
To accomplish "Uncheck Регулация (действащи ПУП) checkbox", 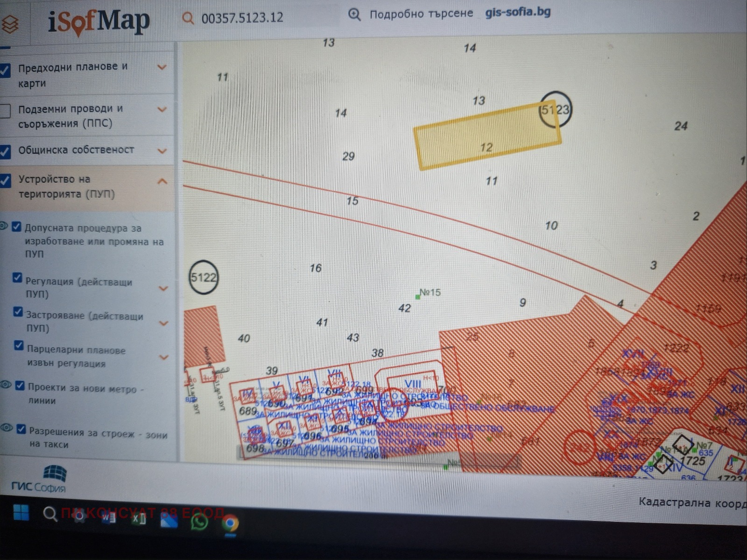I will coord(17,278).
